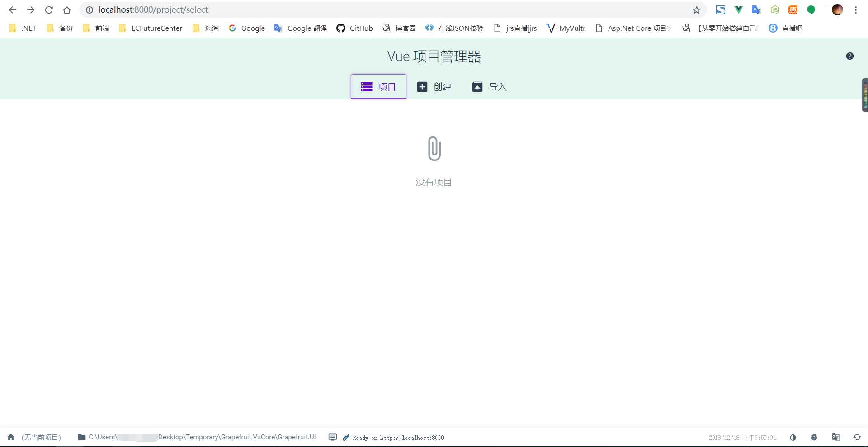Switch to the 创建 tab
Screen dimensions: 868x447
pyautogui.click(x=434, y=86)
